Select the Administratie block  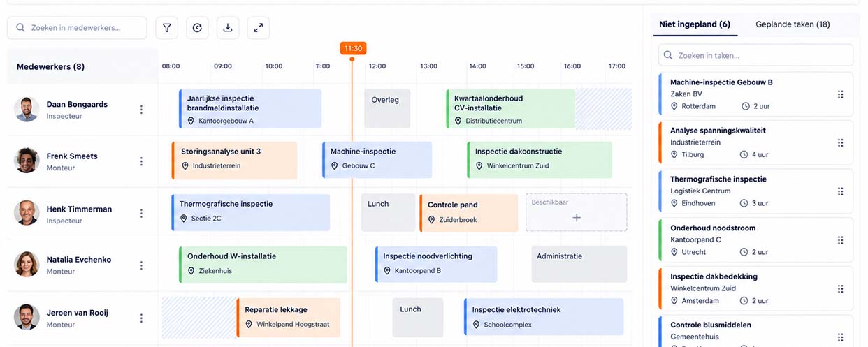(x=579, y=264)
